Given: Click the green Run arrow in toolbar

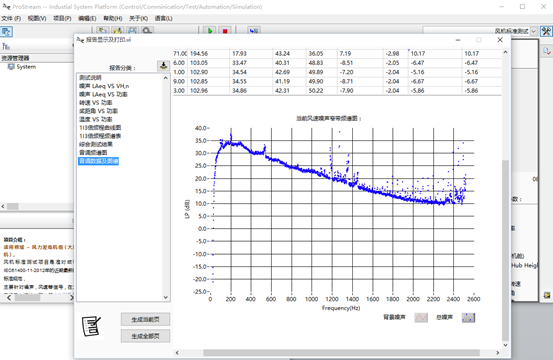Looking at the screenshot, I should (x=210, y=31).
